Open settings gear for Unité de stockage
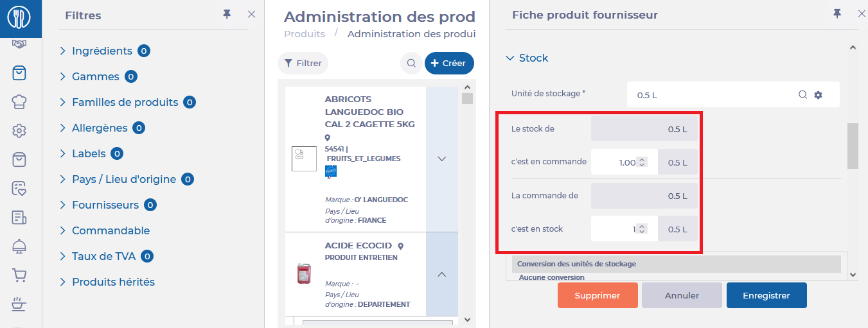Screen dimensions: 868x328 click(x=818, y=95)
